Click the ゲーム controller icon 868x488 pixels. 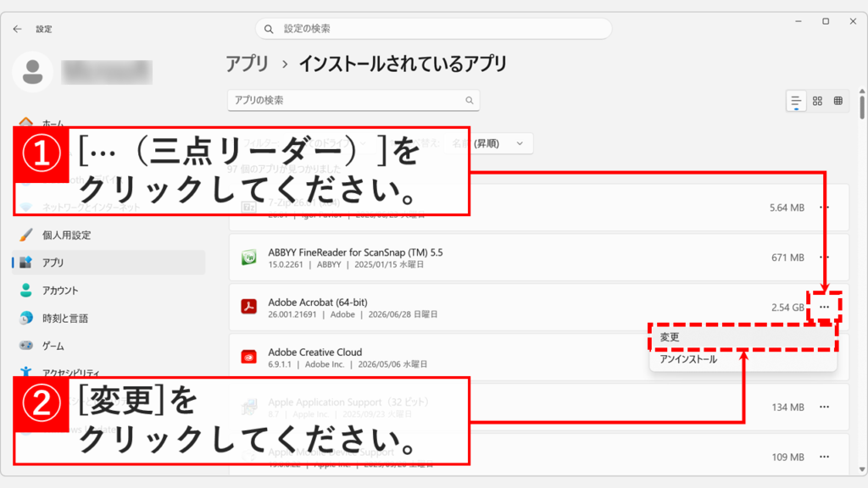click(26, 346)
